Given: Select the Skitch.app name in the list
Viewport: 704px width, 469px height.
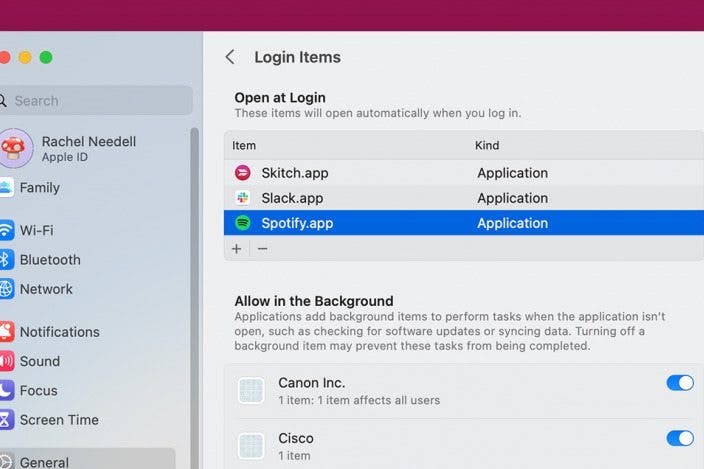Looking at the screenshot, I should (295, 173).
